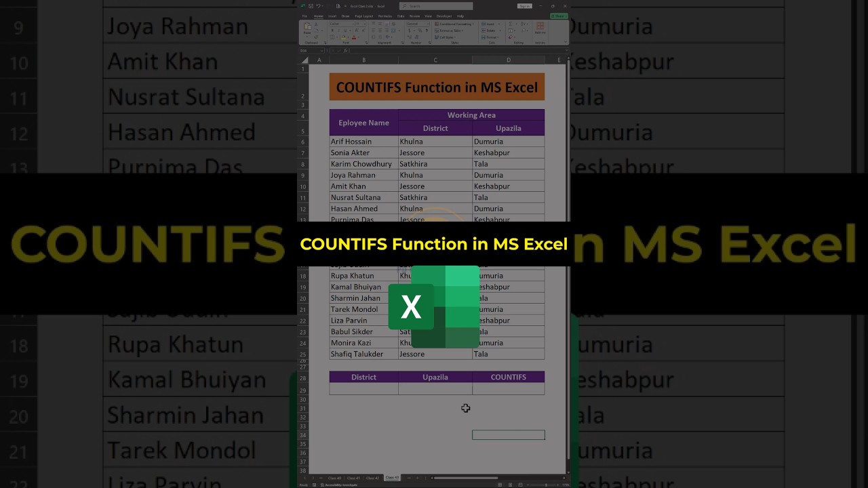Viewport: 868px width, 488px height.
Task: Switch to the Formulas ribbon tab
Action: point(385,16)
